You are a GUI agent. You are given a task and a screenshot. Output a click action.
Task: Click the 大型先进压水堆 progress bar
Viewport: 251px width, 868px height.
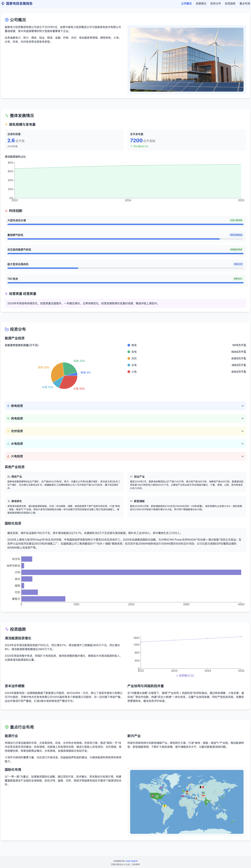pos(125,224)
